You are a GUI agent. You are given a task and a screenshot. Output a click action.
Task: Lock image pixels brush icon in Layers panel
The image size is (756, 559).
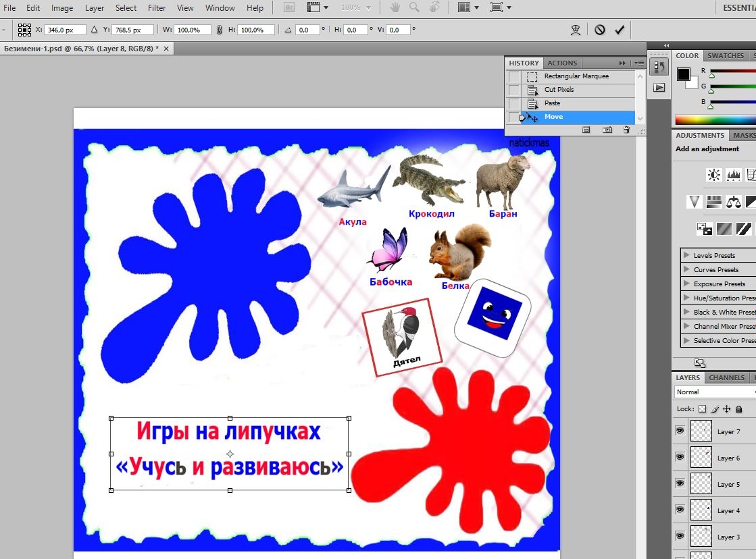[x=715, y=409]
